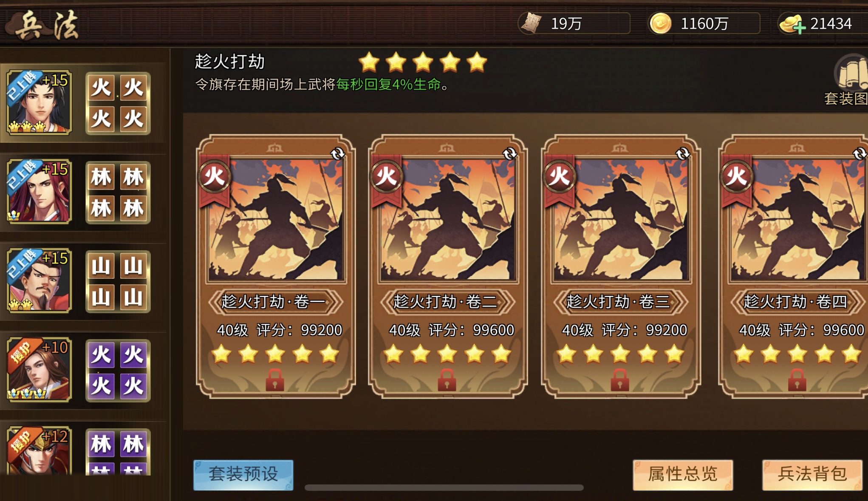Click the swap icon on 趁火打劫·卷三 card
This screenshot has width=868, height=501.
pyautogui.click(x=683, y=153)
